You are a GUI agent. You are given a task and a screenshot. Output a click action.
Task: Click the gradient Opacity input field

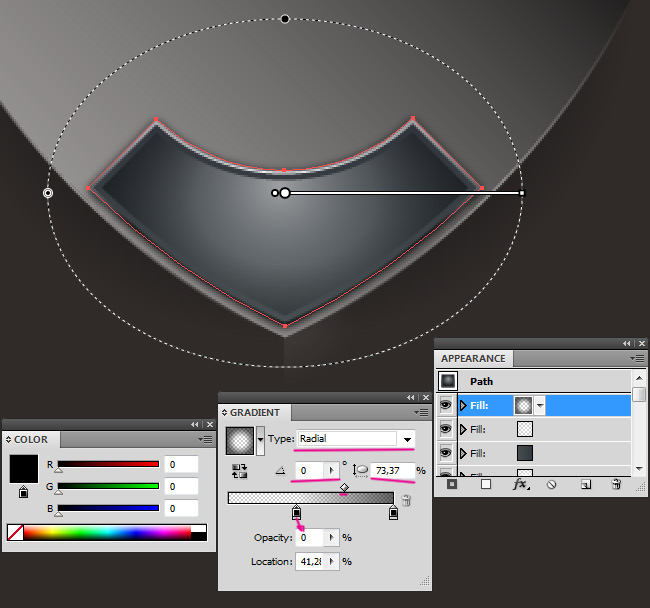pyautogui.click(x=310, y=537)
